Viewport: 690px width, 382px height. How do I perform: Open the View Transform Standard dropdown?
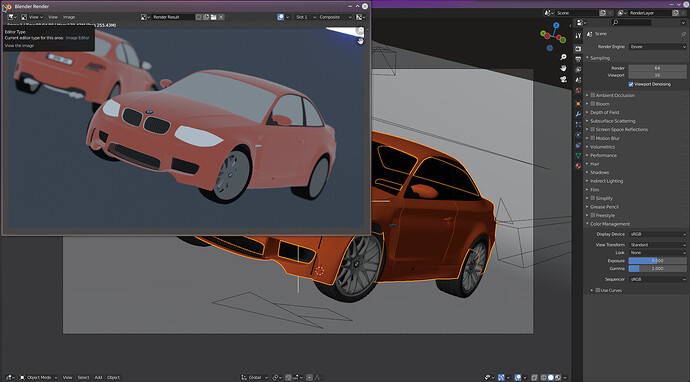click(657, 245)
